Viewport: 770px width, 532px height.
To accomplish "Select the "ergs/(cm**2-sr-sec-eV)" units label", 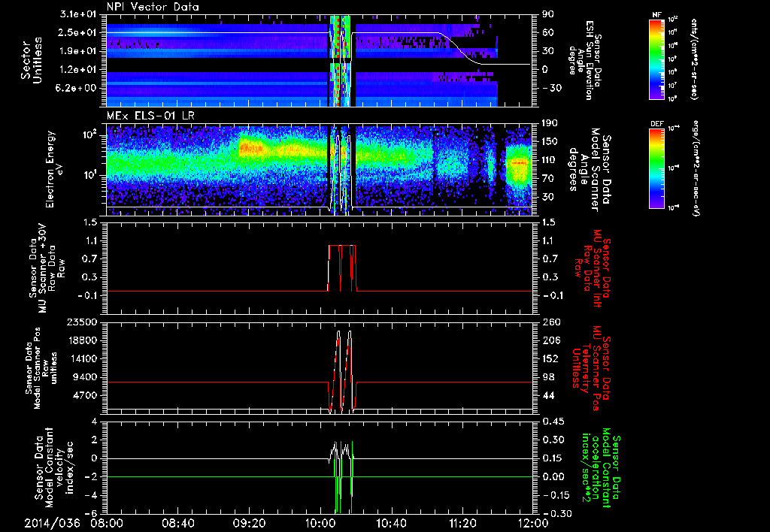I will pos(695,168).
